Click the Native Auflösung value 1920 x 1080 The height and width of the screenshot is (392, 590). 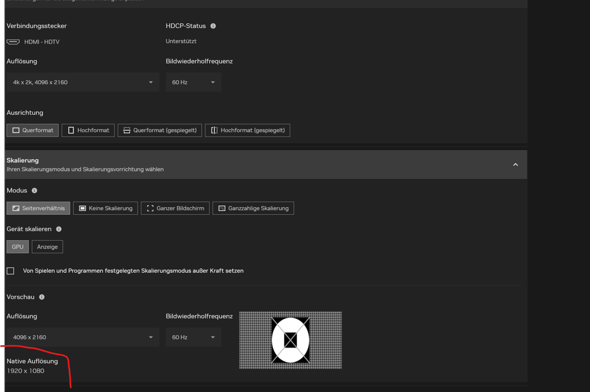26,371
